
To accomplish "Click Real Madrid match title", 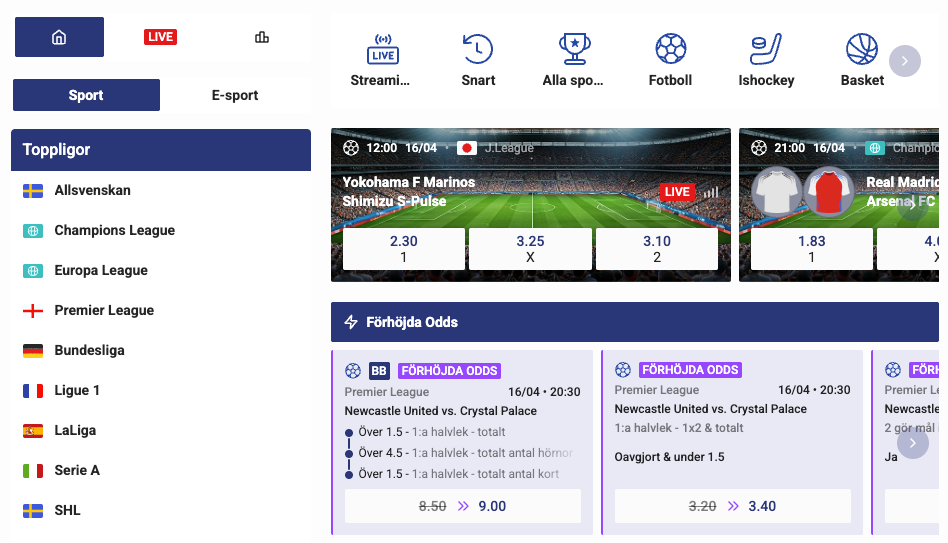I will click(x=902, y=182).
